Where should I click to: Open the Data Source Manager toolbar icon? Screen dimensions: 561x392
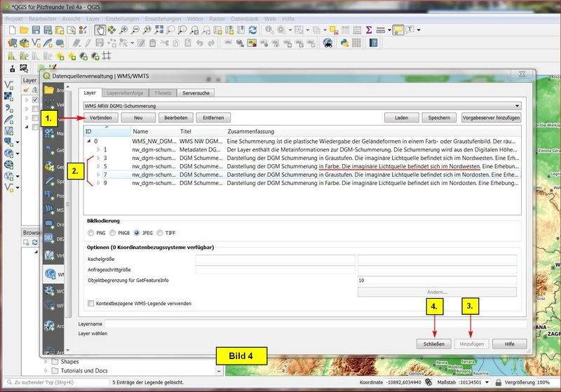[x=13, y=43]
